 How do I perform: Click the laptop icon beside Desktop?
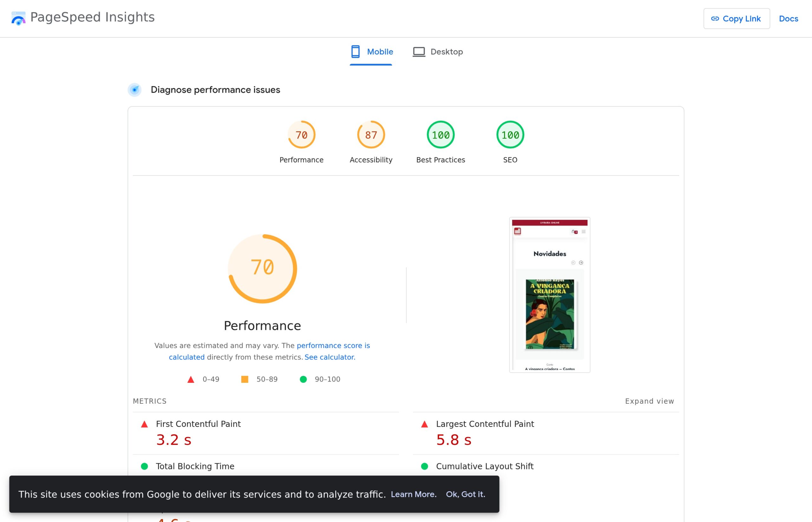(419, 51)
